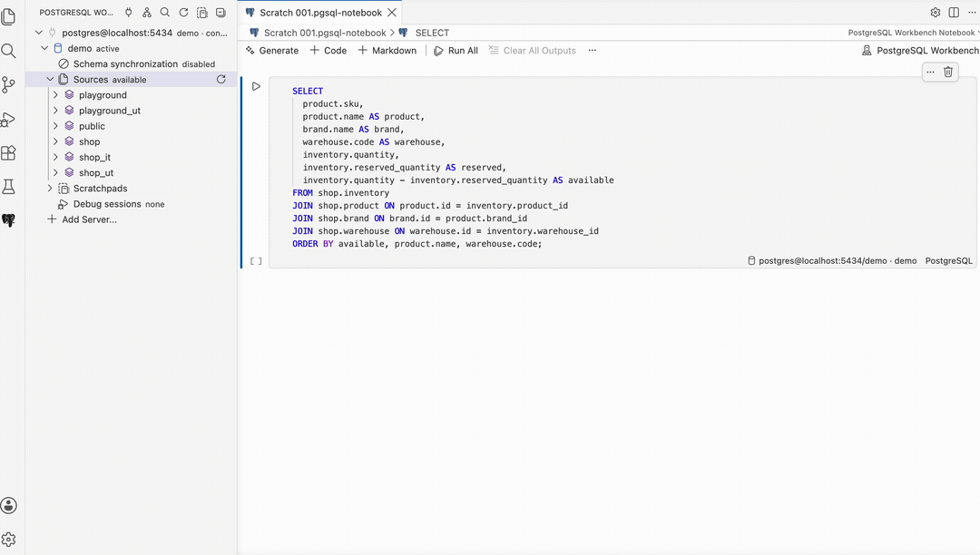Add a Code cell

[328, 51]
